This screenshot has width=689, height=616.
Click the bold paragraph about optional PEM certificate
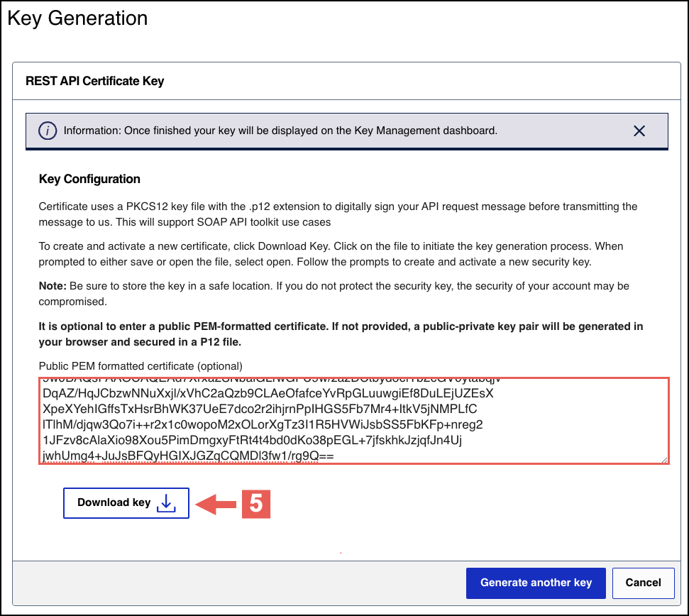tap(341, 333)
